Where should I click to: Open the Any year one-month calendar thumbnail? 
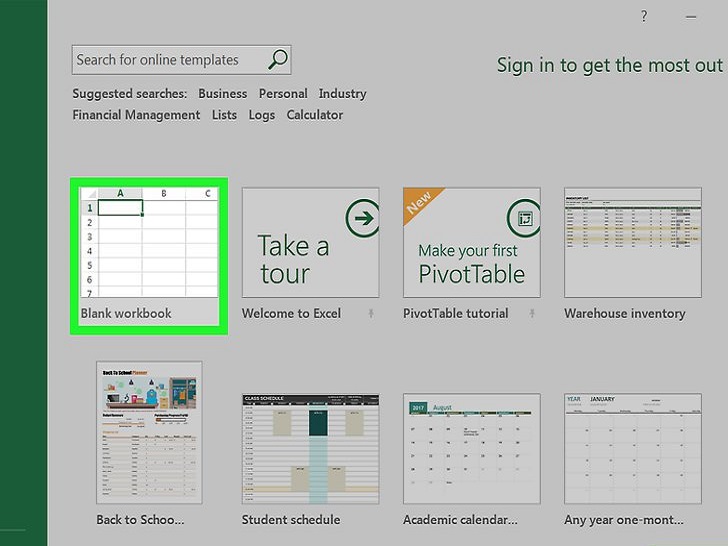coord(633,449)
